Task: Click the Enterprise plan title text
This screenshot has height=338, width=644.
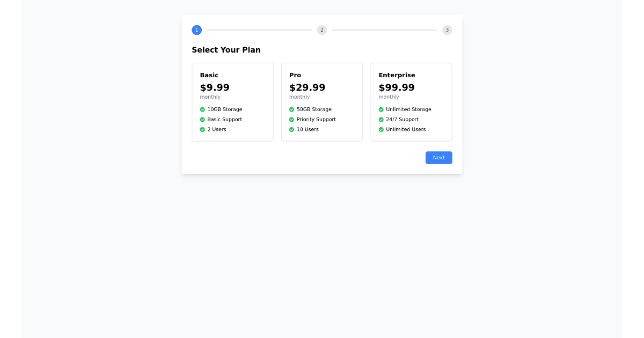Action: tap(397, 75)
